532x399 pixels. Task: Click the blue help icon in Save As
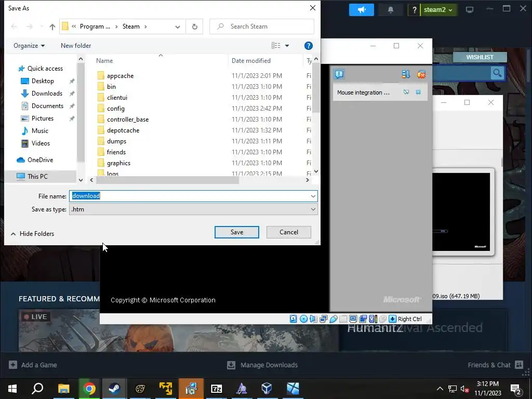click(309, 46)
